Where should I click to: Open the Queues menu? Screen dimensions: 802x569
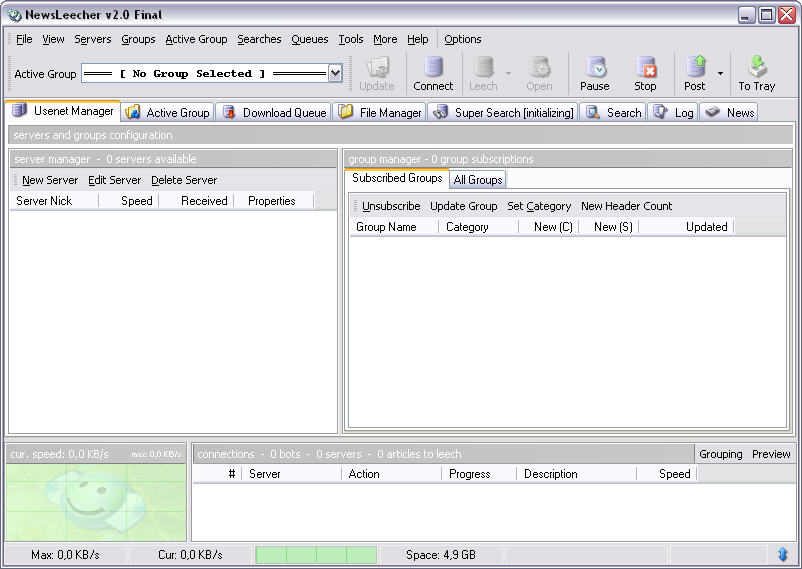[310, 39]
